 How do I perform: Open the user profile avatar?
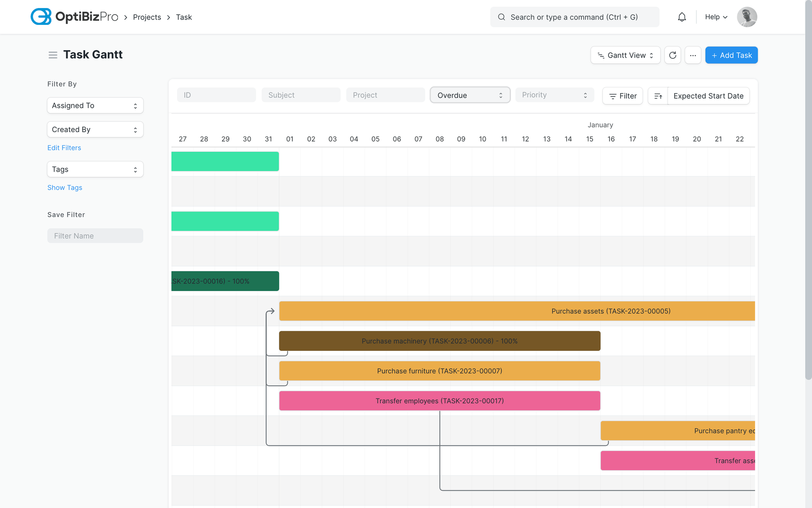pyautogui.click(x=747, y=17)
